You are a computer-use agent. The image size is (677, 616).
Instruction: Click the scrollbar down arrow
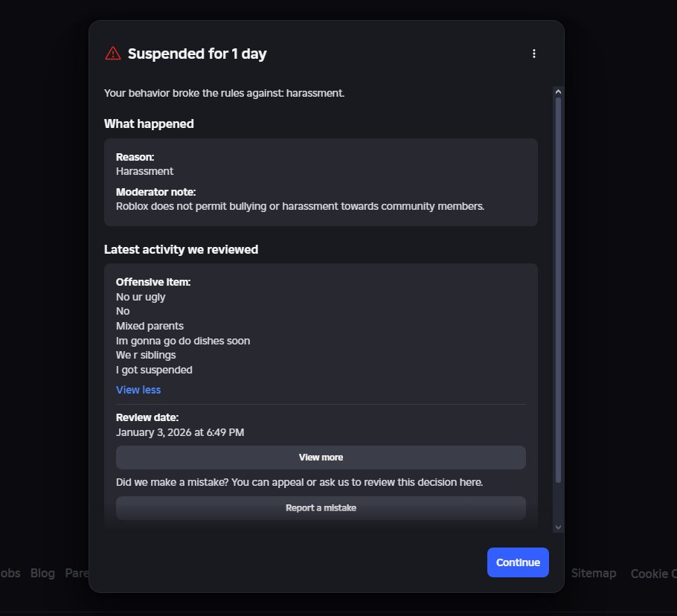558,527
